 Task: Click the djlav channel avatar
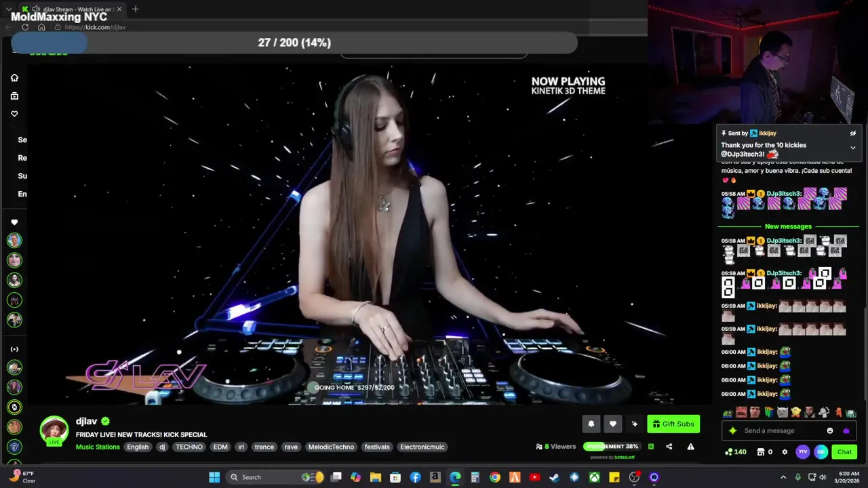54,430
